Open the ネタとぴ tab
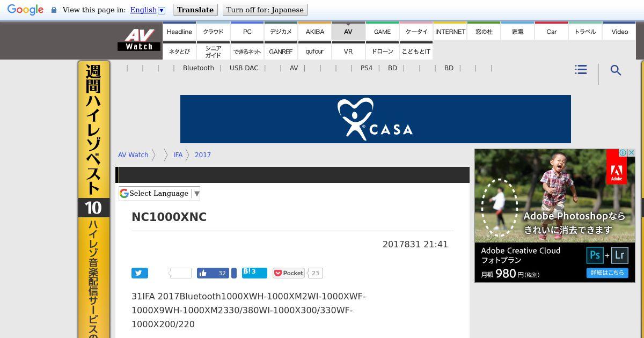 179,52
